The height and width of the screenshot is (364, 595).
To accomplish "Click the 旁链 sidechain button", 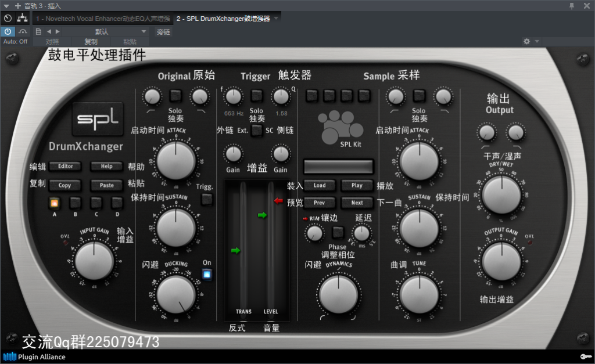I will 163,32.
